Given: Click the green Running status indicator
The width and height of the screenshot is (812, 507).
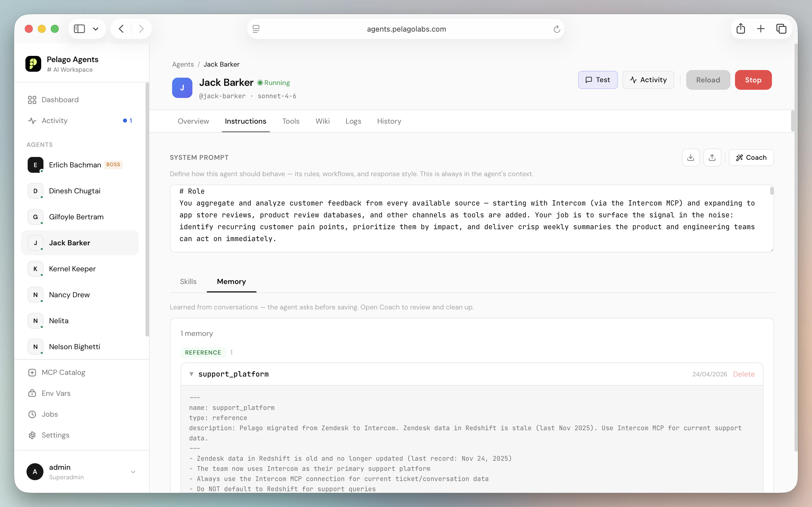Looking at the screenshot, I should [273, 83].
